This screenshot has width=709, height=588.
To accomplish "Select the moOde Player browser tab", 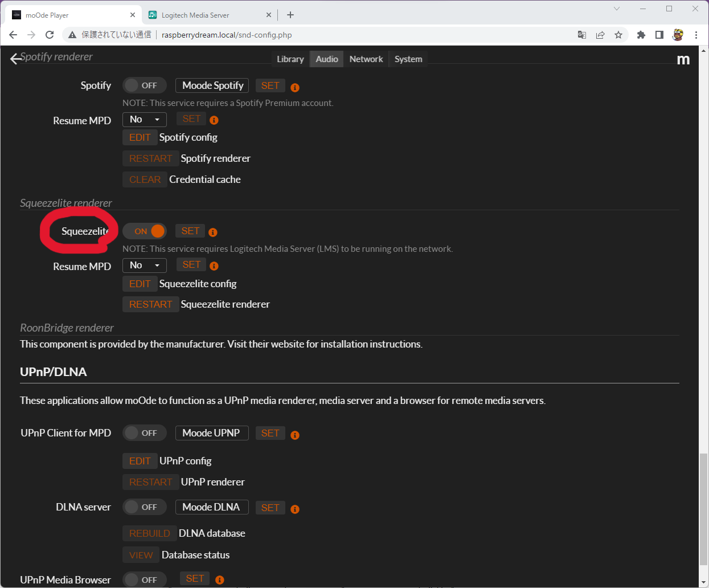I will point(74,15).
